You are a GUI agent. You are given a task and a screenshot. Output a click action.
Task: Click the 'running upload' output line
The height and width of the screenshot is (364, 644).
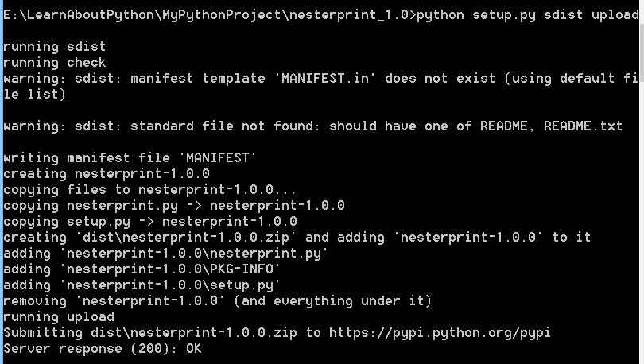[x=59, y=317]
